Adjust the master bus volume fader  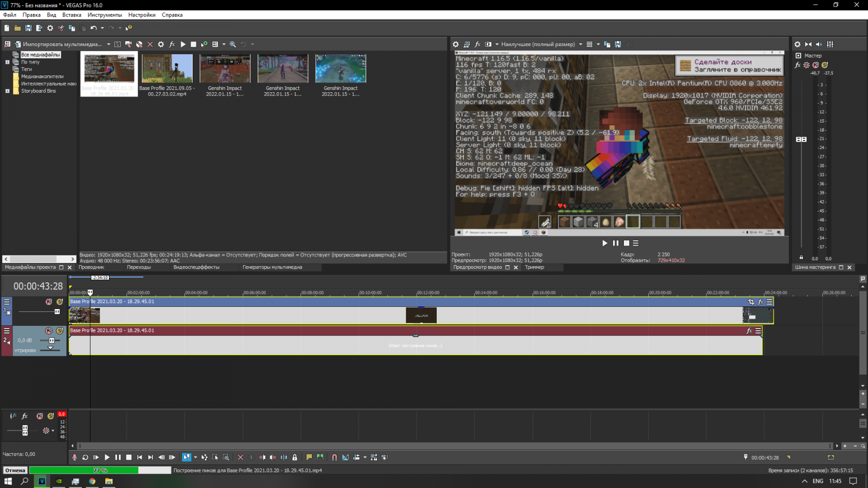coord(801,139)
